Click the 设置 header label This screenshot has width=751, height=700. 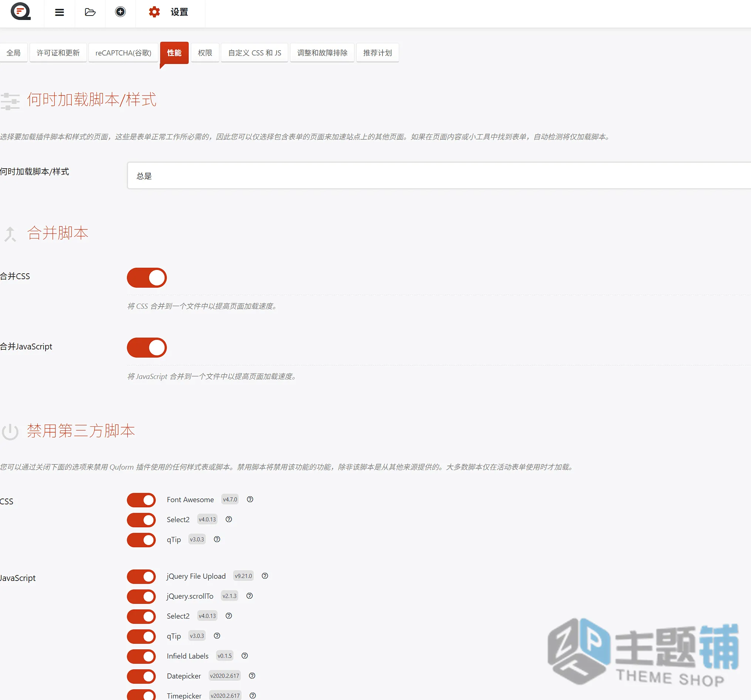tap(179, 12)
